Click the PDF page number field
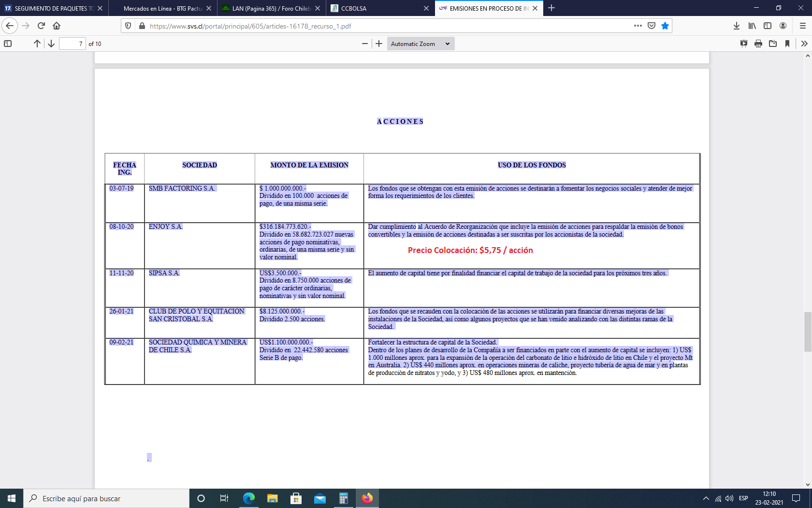This screenshot has height=508, width=812. [x=72, y=44]
